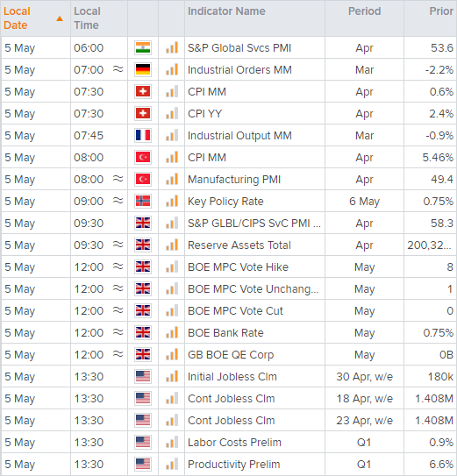Image resolution: width=457 pixels, height=476 pixels.
Task: Open the Labor Costs Prelim indicator
Action: tap(234, 443)
